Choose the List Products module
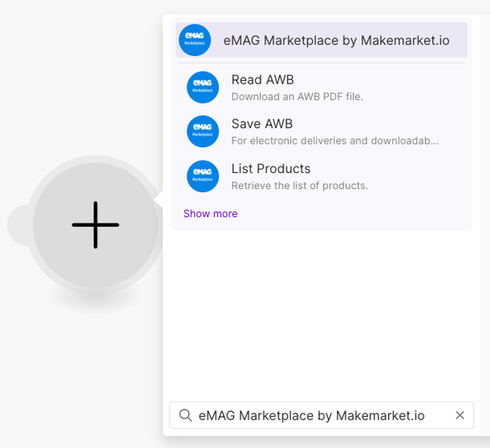 [321, 176]
